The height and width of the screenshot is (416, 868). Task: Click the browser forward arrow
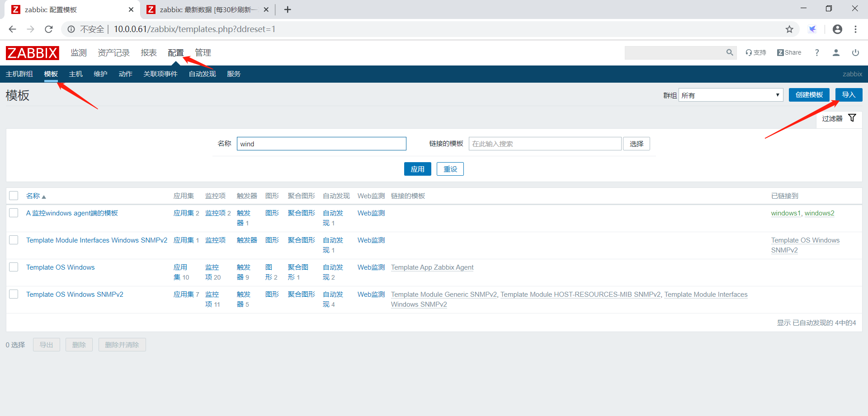(x=30, y=29)
